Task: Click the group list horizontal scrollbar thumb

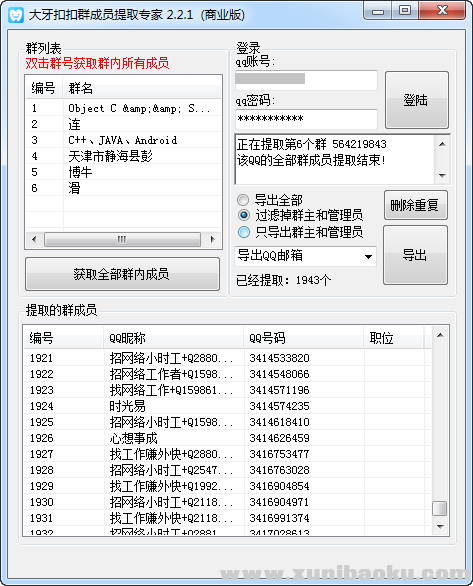Action: click(122, 239)
